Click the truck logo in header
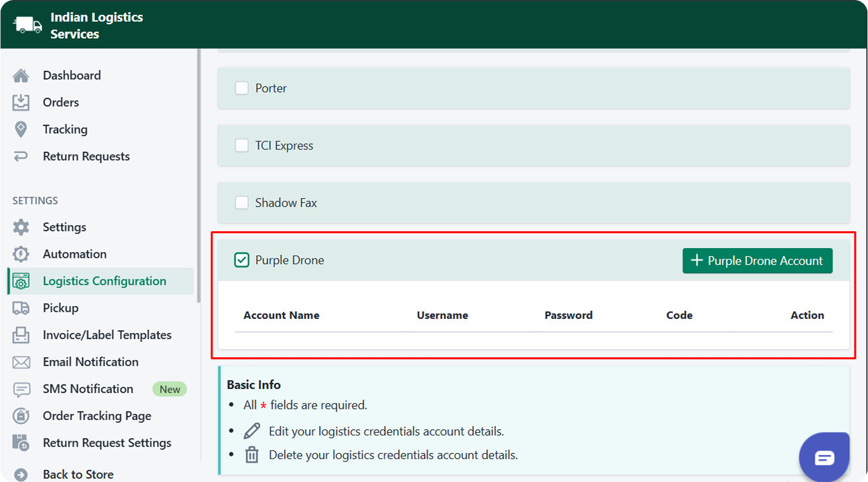Screen dimensions: 868x482 tap(28, 25)
